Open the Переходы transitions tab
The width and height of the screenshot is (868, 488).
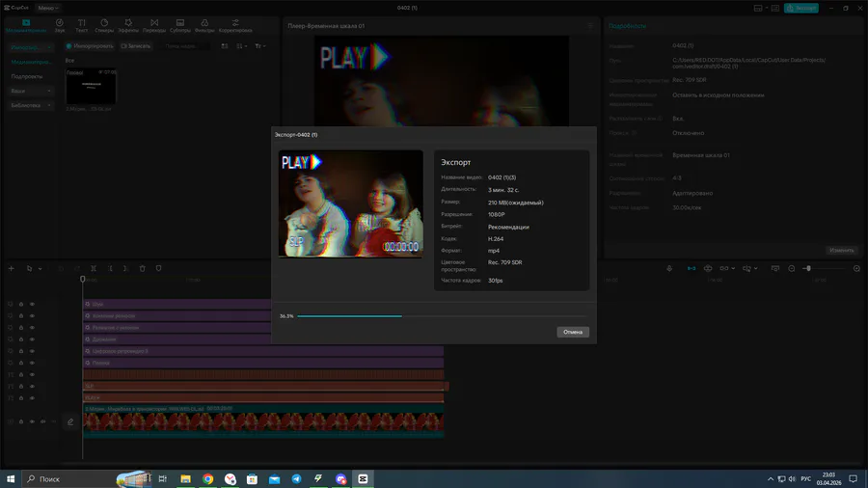(x=153, y=24)
